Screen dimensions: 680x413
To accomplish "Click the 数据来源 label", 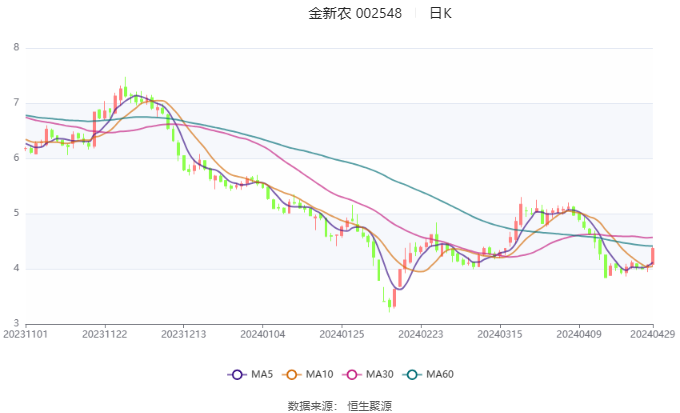I will [x=310, y=406].
